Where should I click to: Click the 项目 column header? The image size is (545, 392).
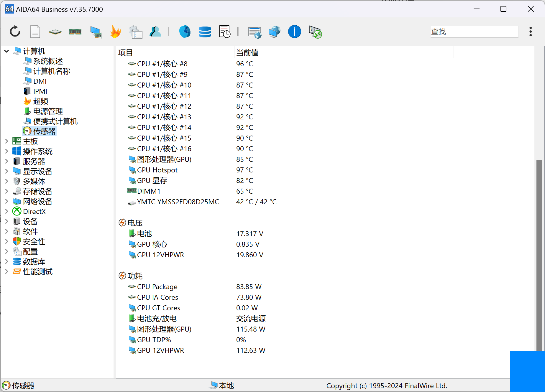point(175,52)
